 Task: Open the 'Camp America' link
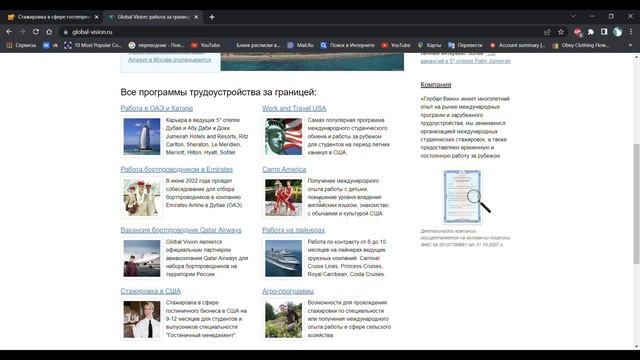click(284, 169)
